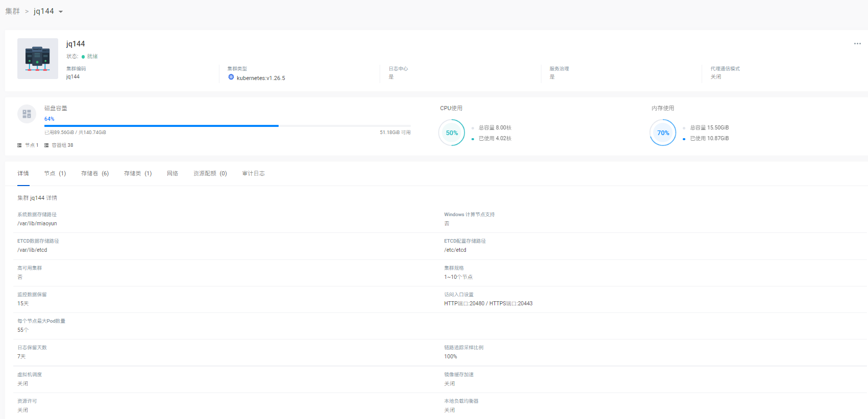868x419 pixels.
Task: Click the 磁盘容量 disk icon
Action: [x=27, y=114]
